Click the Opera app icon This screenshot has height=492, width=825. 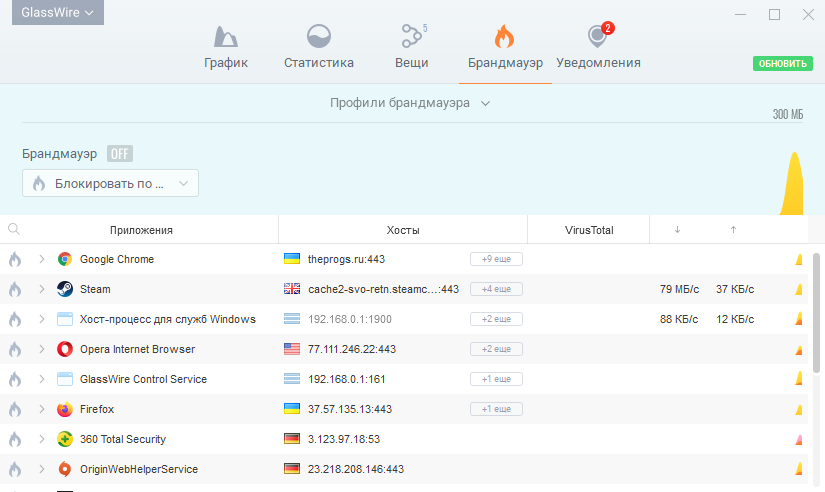click(x=65, y=349)
